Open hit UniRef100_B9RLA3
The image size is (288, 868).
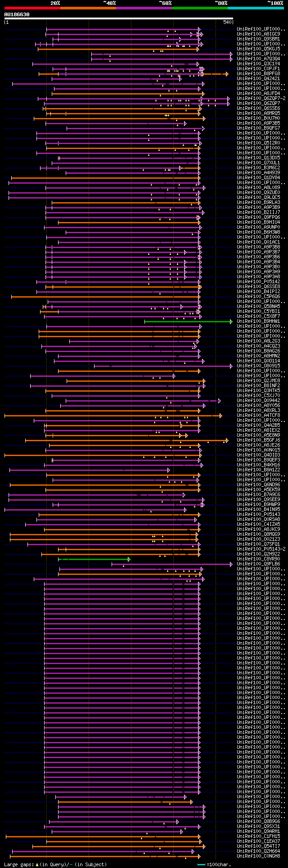pyautogui.click(x=258, y=202)
